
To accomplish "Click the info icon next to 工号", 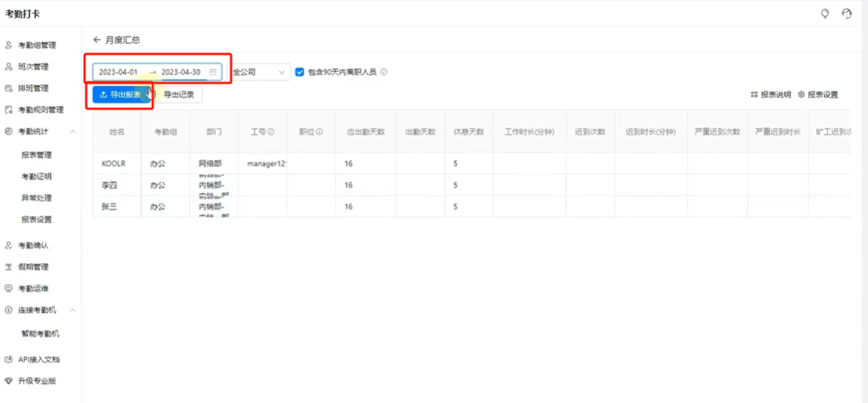I will tap(271, 132).
